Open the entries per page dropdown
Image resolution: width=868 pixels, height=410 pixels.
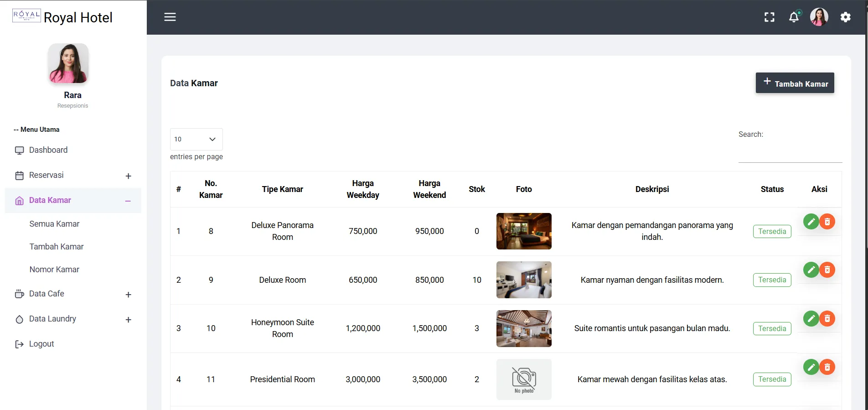point(196,139)
